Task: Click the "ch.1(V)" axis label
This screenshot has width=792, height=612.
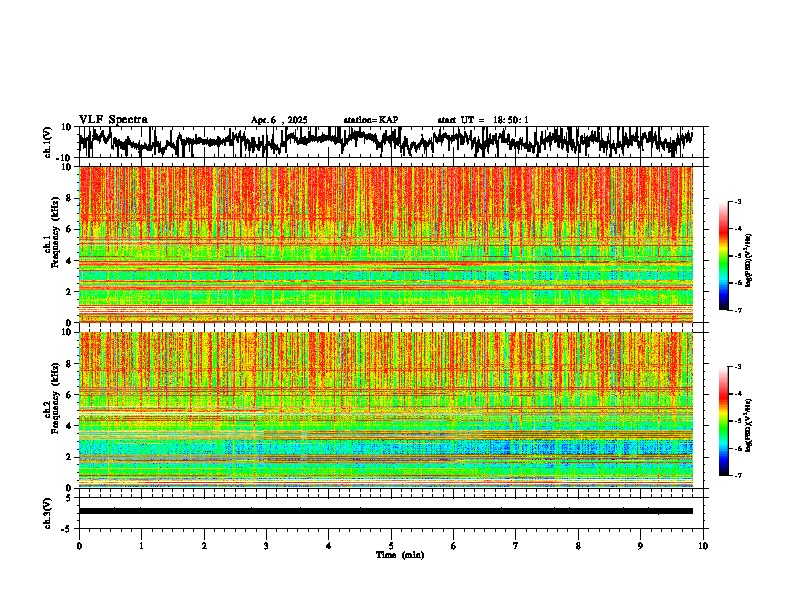Action: [x=48, y=142]
